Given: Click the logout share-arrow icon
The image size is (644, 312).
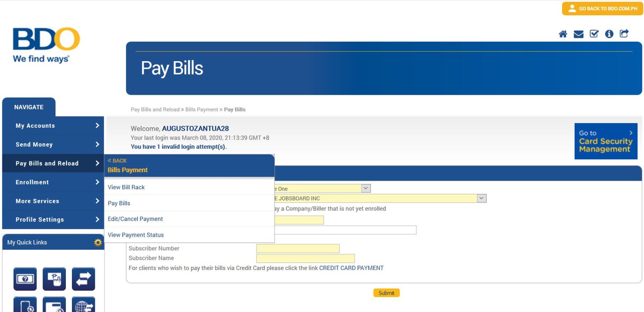Looking at the screenshot, I should [x=624, y=34].
